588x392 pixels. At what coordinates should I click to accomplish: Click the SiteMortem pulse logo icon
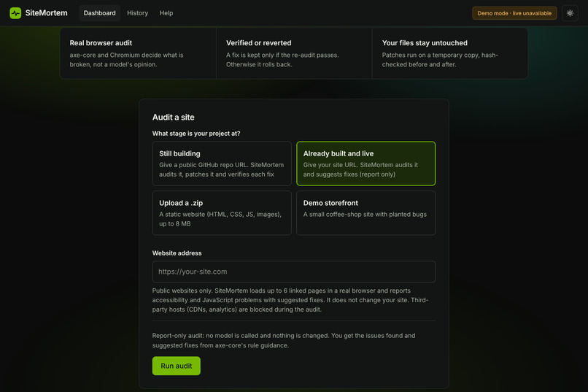coord(15,13)
